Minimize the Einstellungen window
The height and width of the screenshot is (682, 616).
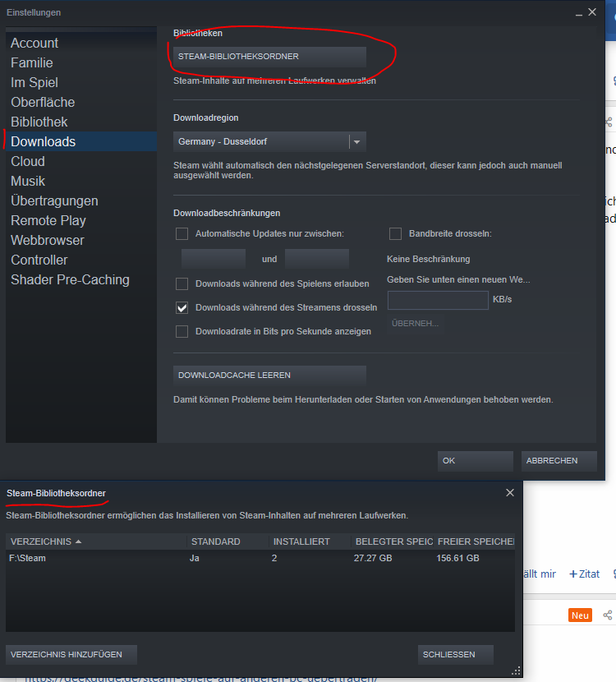pyautogui.click(x=578, y=13)
